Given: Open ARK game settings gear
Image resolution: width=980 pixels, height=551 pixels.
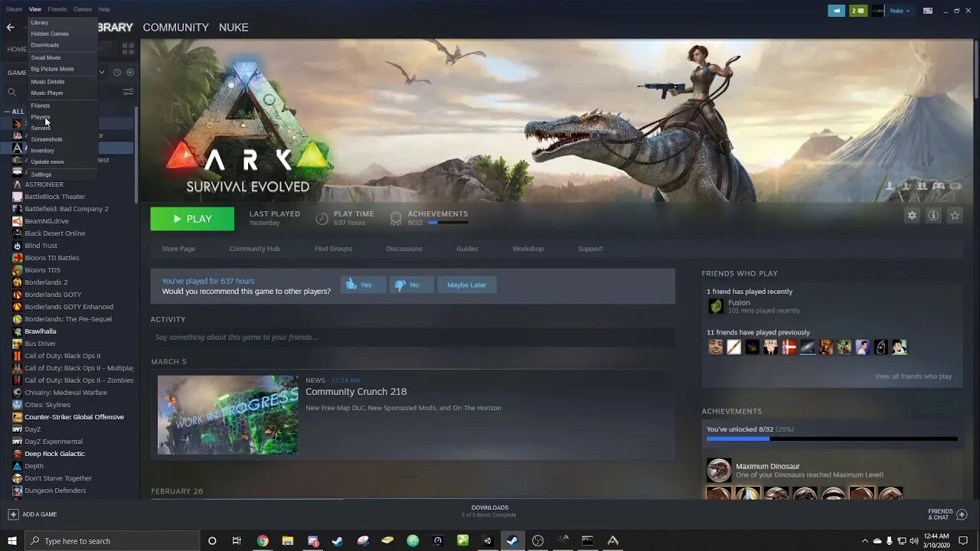Looking at the screenshot, I should point(912,216).
